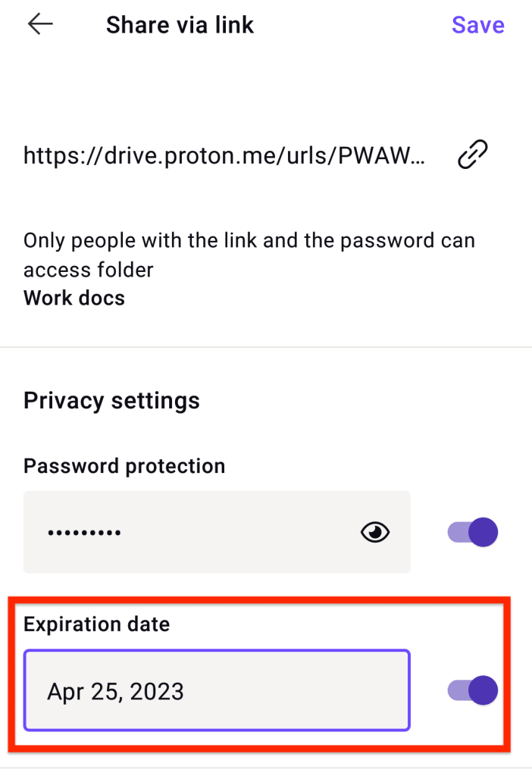Reveal the hidden password with the eye icon
This screenshot has height=776, width=532.
(x=374, y=532)
